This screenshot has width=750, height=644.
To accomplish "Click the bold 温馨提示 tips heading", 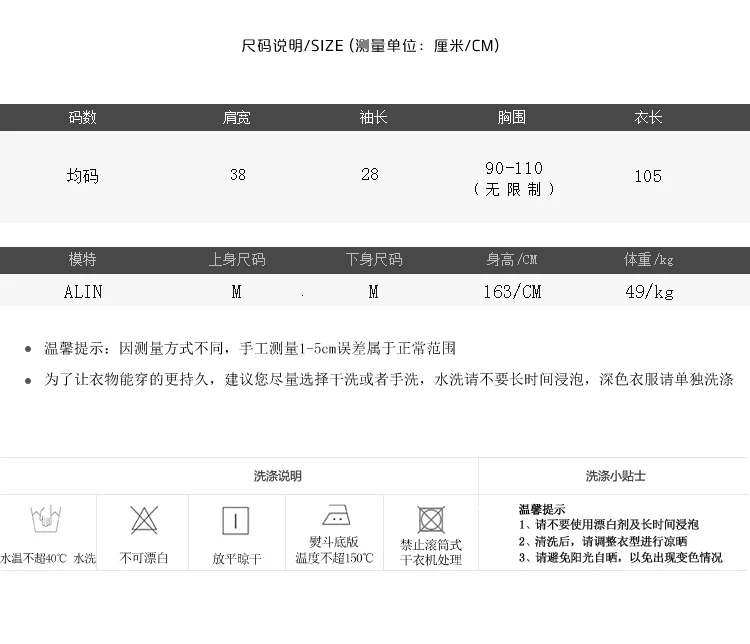I will [541, 510].
